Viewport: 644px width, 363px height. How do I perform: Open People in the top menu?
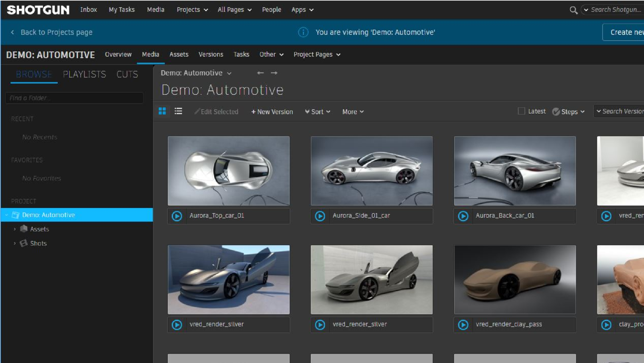tap(272, 10)
